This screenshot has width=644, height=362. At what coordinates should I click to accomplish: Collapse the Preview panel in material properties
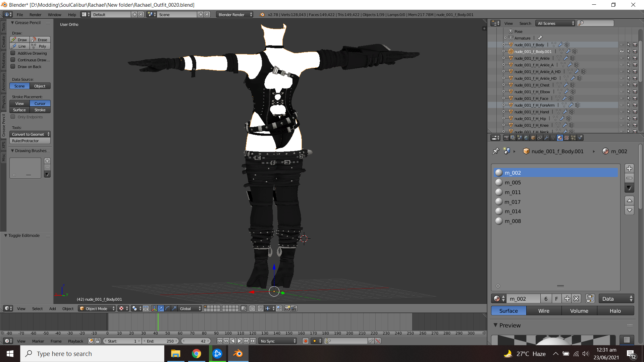pyautogui.click(x=495, y=325)
